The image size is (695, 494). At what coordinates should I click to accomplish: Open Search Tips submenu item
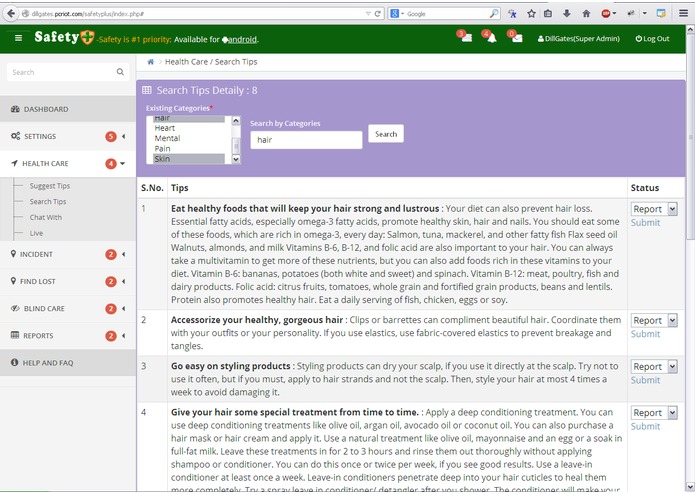tap(48, 202)
